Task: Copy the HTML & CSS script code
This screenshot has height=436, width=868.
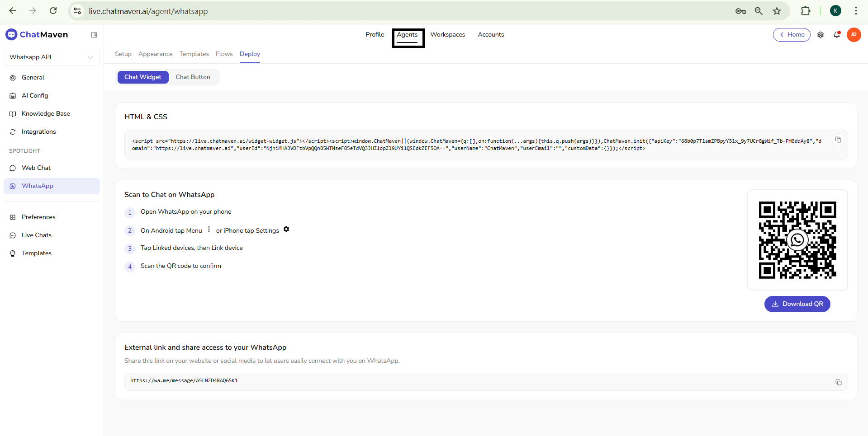Action: point(838,140)
